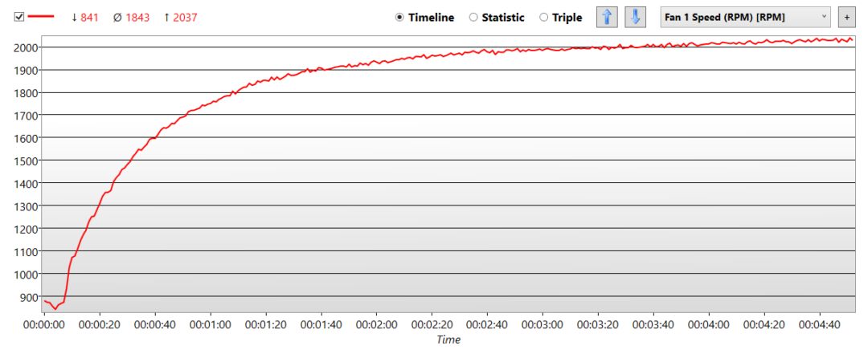Screen dimensions: 868x354
Task: Open the Fan 1 Speed (RPM) dropdown
Action: [x=745, y=17]
